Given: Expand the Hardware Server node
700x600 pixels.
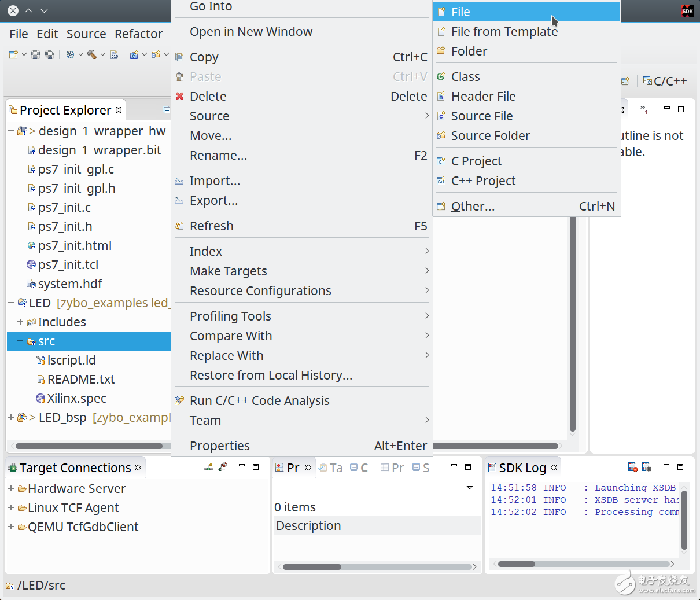Looking at the screenshot, I should [11, 488].
